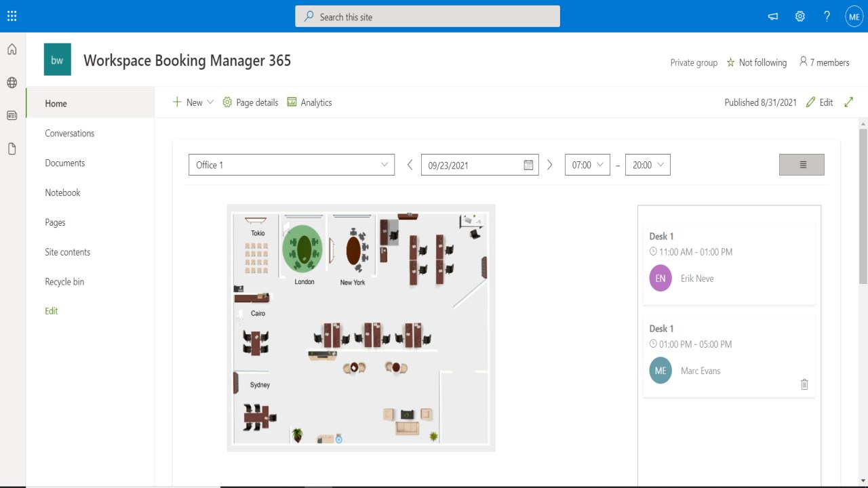
Task: Click in the Search this site box
Action: coord(427,16)
